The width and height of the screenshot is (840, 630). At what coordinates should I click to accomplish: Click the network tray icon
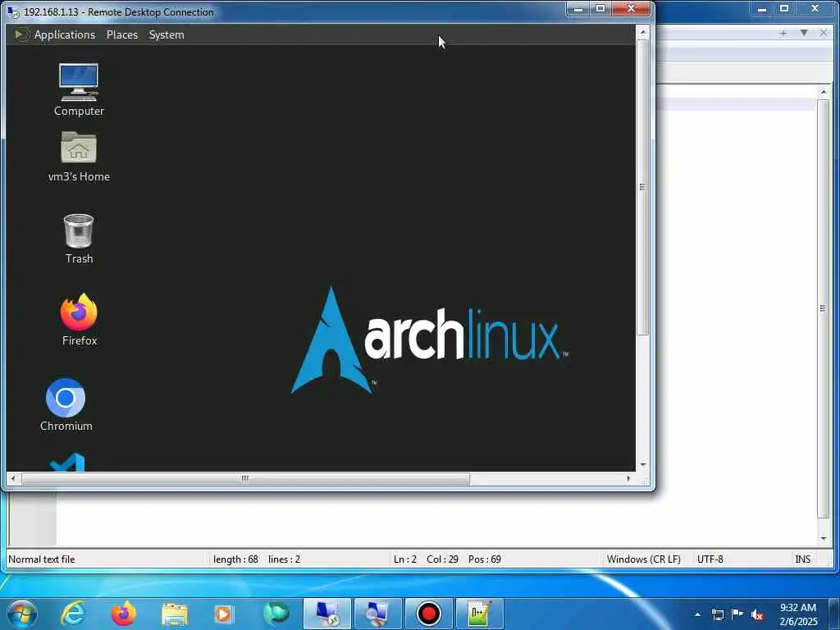(718, 614)
